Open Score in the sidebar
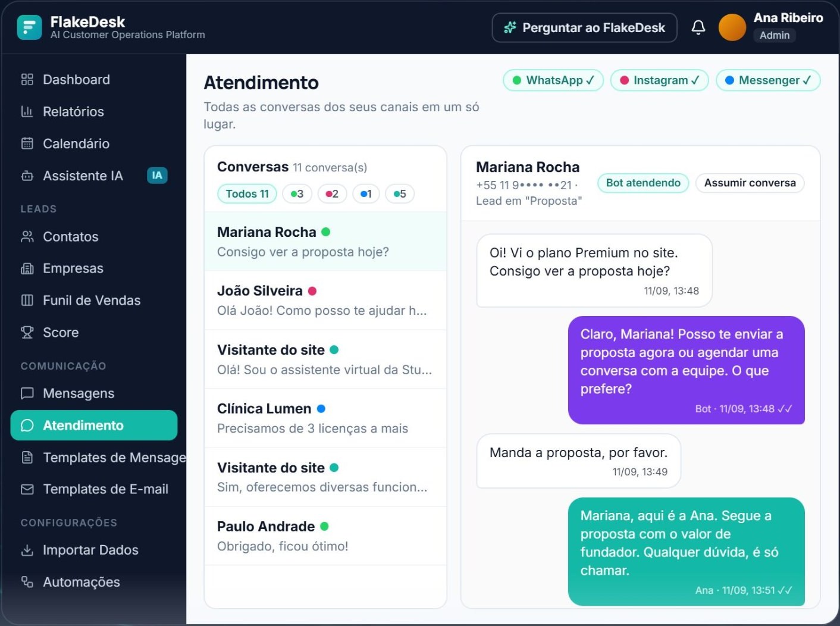The image size is (840, 626). [x=94, y=333]
